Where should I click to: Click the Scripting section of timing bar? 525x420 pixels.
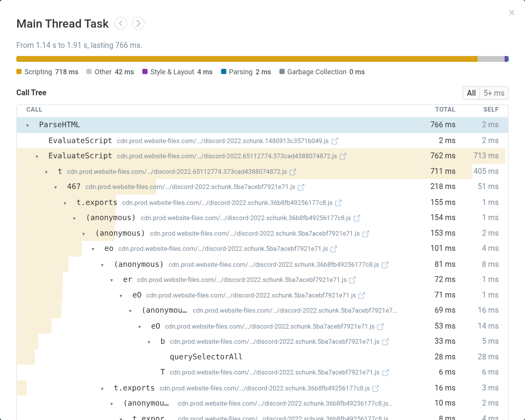(x=247, y=59)
